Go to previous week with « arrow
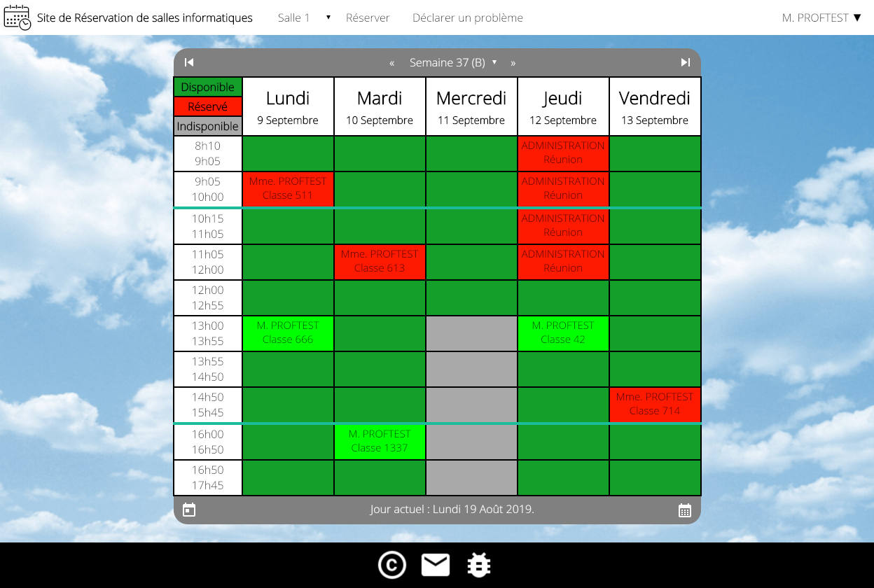Viewport: 874px width, 588px height. tap(392, 63)
